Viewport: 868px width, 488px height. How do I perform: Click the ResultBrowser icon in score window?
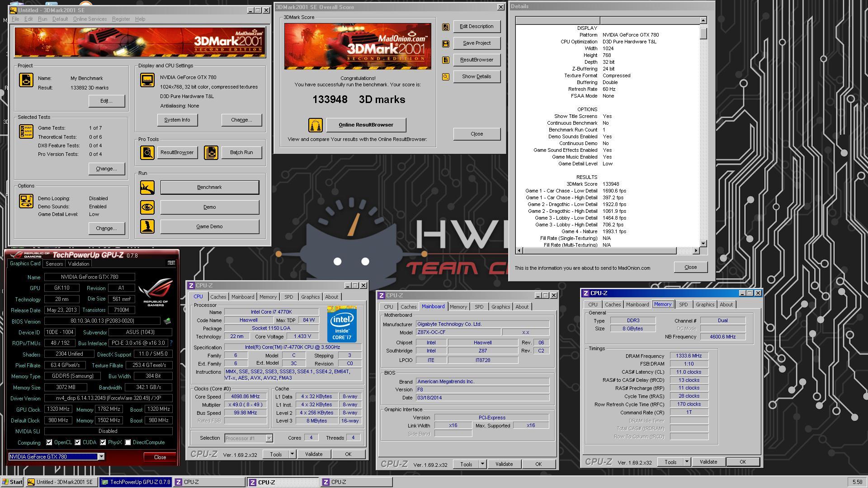[x=446, y=60]
